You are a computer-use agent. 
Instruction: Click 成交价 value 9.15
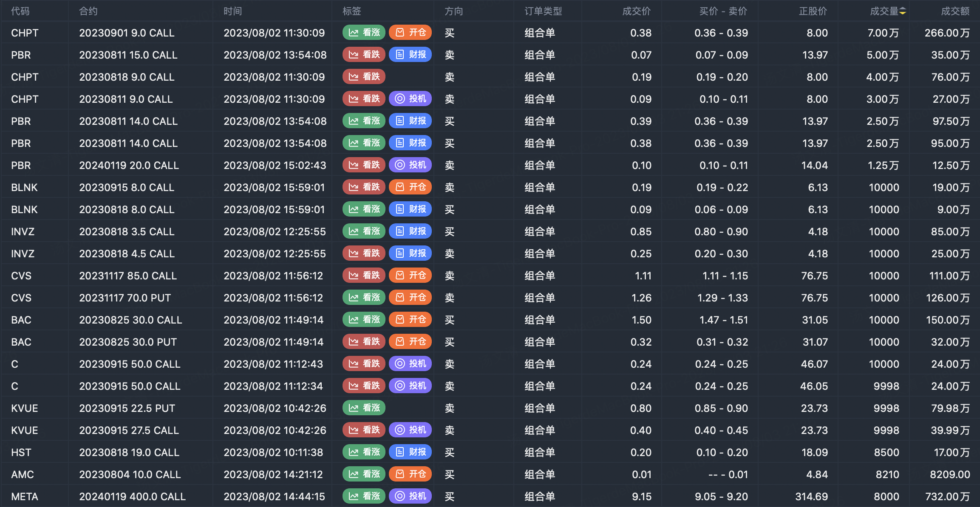pyautogui.click(x=642, y=496)
